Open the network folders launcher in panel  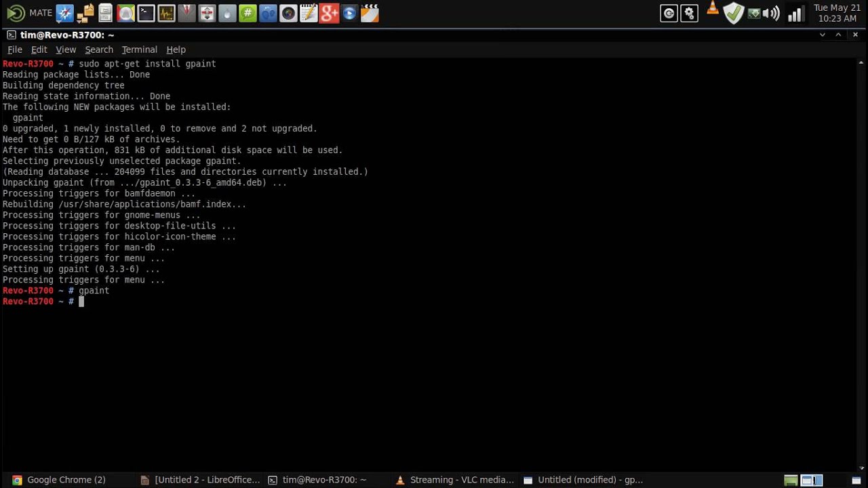click(x=85, y=13)
